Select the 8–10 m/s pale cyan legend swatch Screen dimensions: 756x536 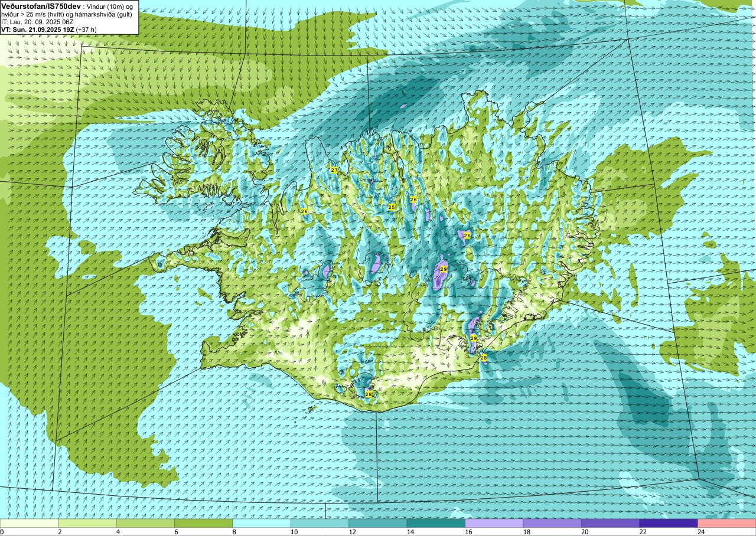coord(262,523)
